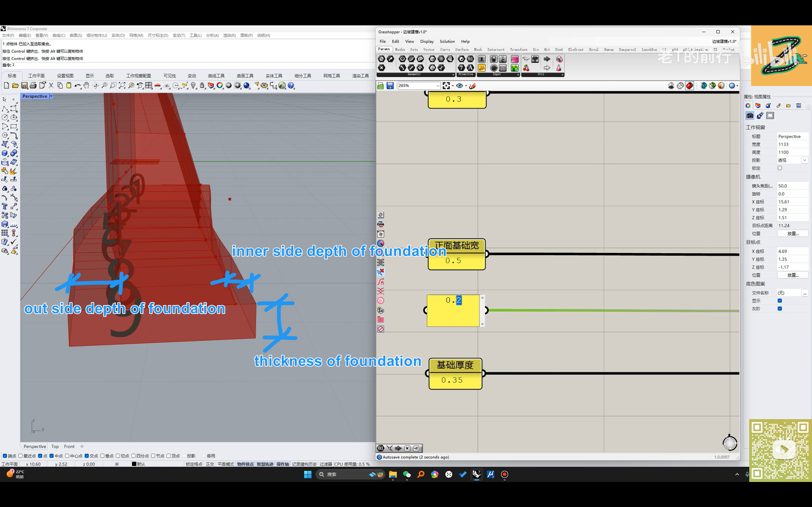Click the Rhino Save file icon
This screenshot has height=507, width=812.
24,86
